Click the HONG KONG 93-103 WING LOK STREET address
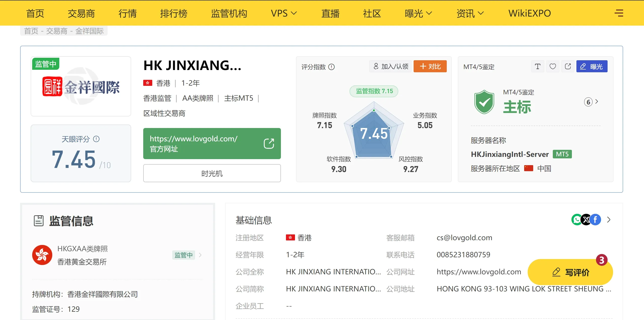The height and width of the screenshot is (320, 644). [x=524, y=289]
